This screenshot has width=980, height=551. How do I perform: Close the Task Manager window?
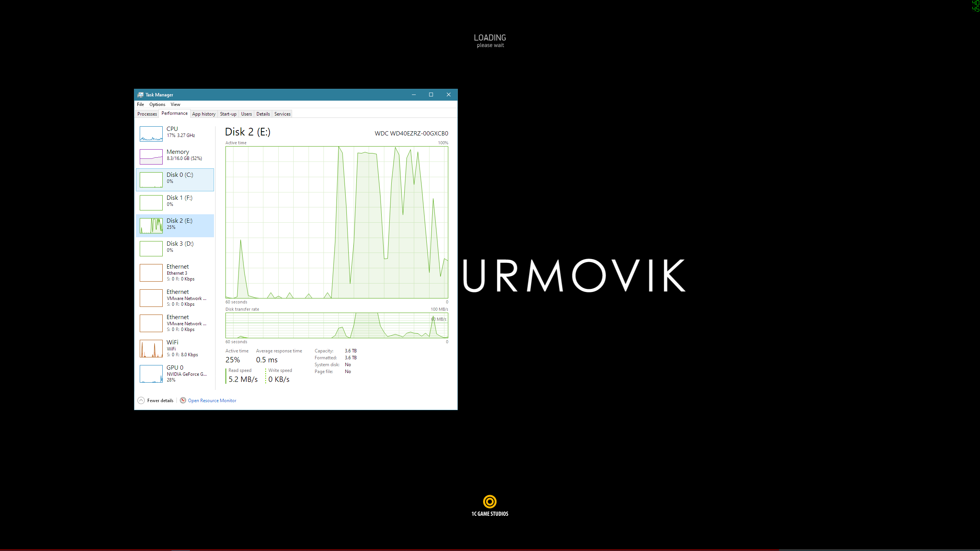[449, 95]
